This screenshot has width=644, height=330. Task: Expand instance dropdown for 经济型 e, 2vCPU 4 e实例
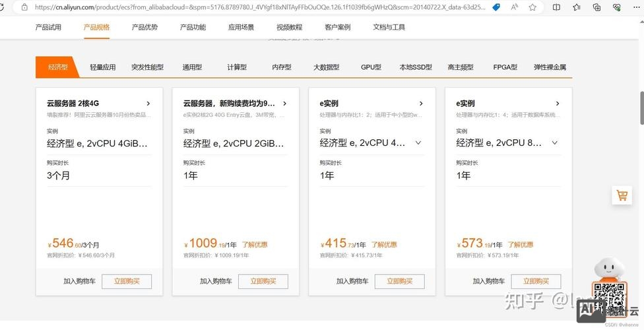[x=418, y=143]
